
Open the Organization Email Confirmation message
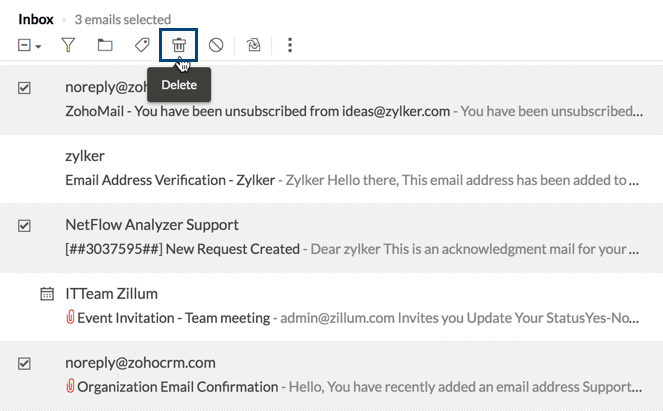click(178, 386)
